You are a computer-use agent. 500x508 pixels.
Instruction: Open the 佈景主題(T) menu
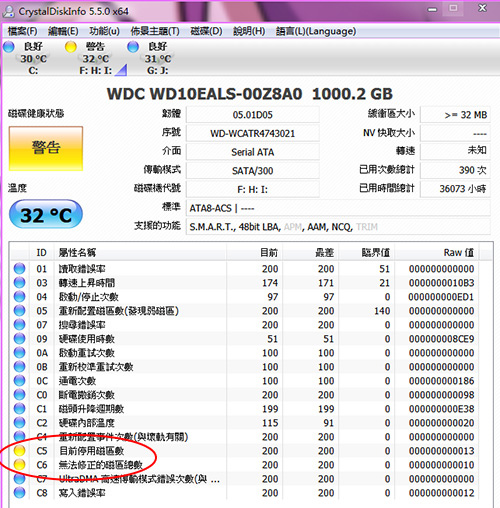(x=155, y=31)
